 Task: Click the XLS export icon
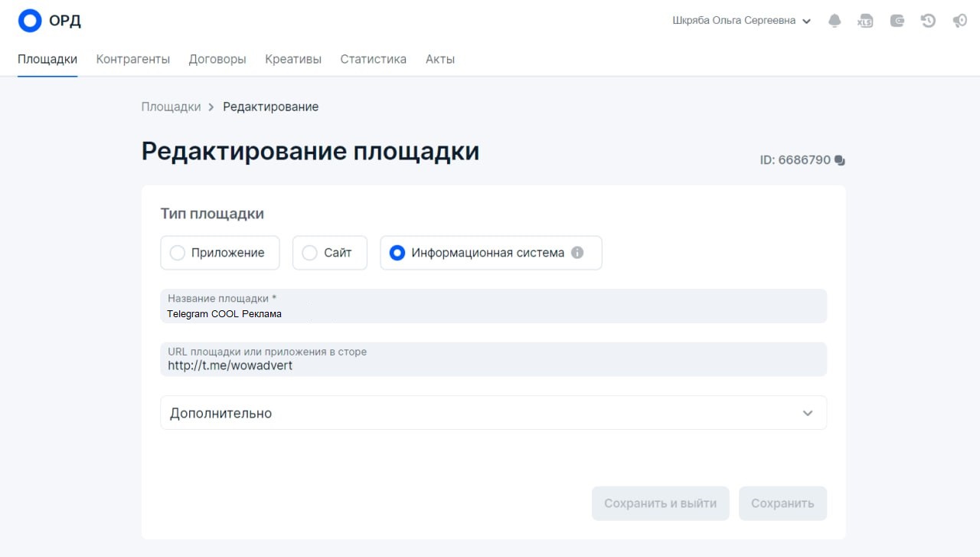point(865,21)
